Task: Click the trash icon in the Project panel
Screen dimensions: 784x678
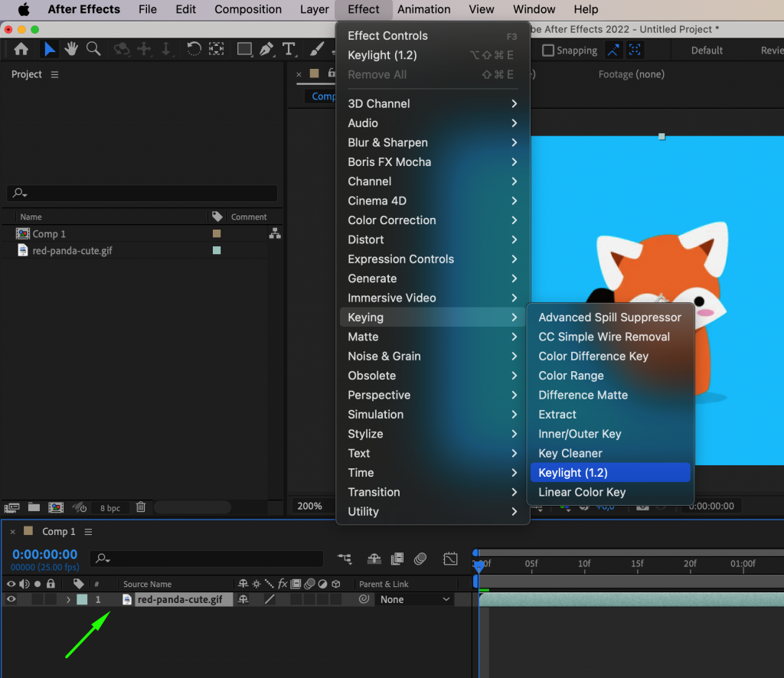Action: [142, 507]
